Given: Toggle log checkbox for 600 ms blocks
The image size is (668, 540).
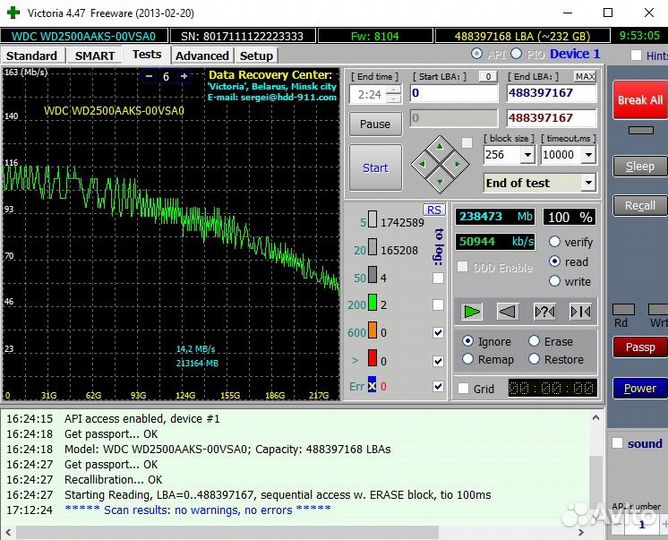Looking at the screenshot, I should coord(438,333).
